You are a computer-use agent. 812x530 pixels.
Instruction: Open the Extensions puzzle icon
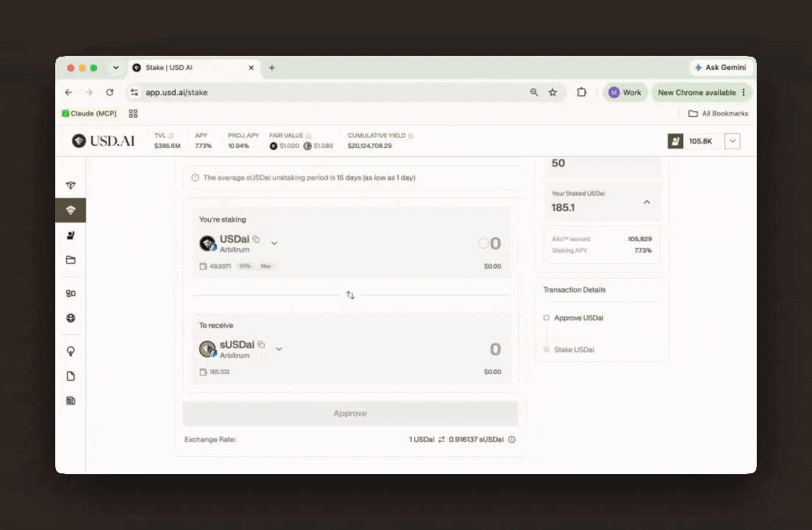[x=582, y=92]
